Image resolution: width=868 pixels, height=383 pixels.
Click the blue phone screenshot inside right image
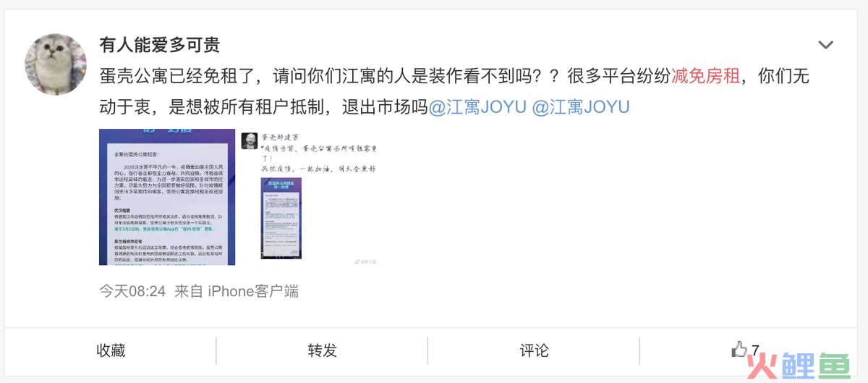click(281, 217)
